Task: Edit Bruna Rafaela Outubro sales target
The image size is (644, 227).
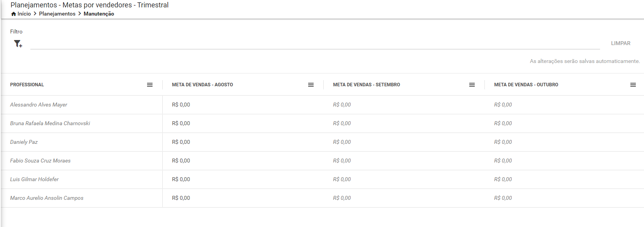Action: click(503, 124)
